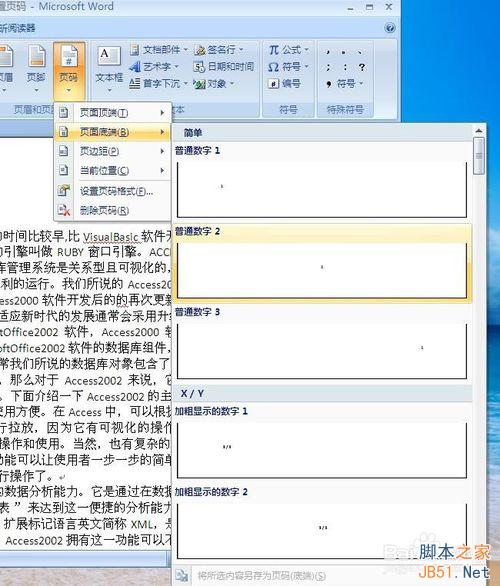This screenshot has width=500, height=586.
Task: Choose 当前位置(C) menu entry
Action: pyautogui.click(x=113, y=170)
